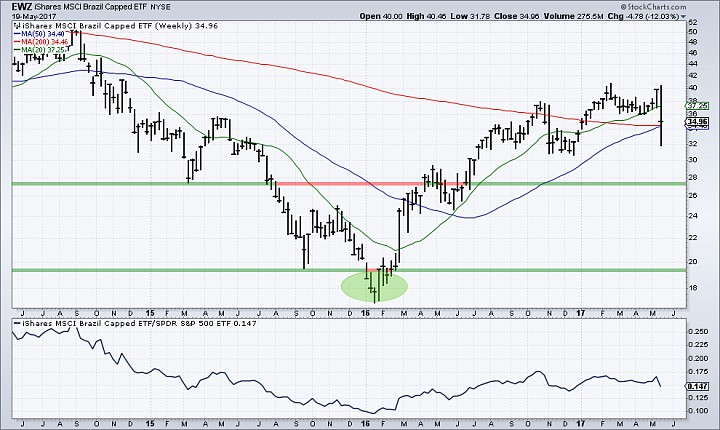Click the iShares MSCI Brazil (Weekly) 34.96 legend
This screenshot has width=720, height=430.
click(119, 26)
